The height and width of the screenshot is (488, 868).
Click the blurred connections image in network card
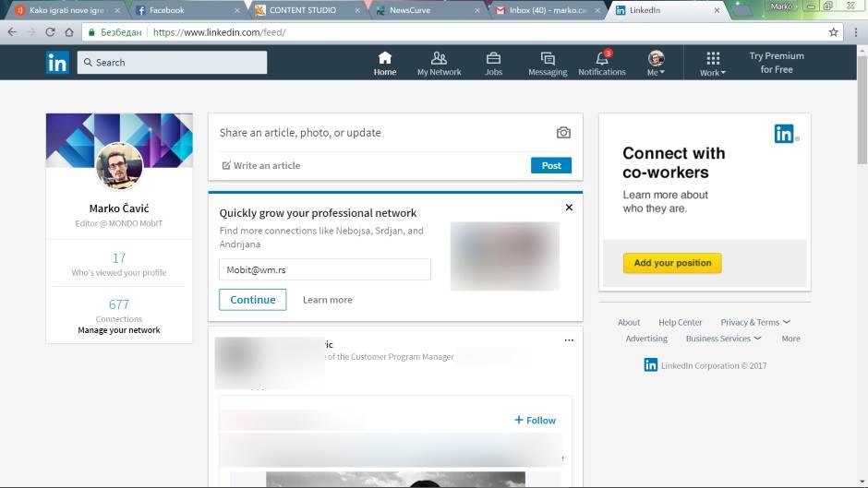(504, 256)
